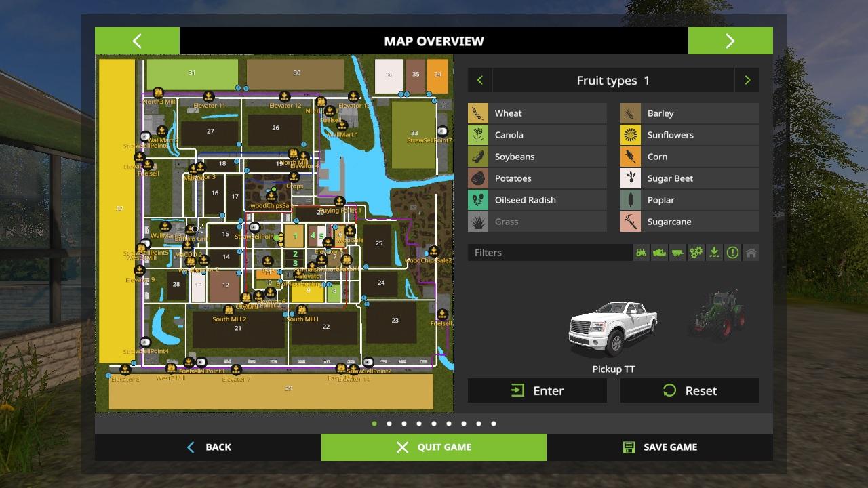
Task: Toggle the tractor vehicles map filter
Action: (641, 253)
